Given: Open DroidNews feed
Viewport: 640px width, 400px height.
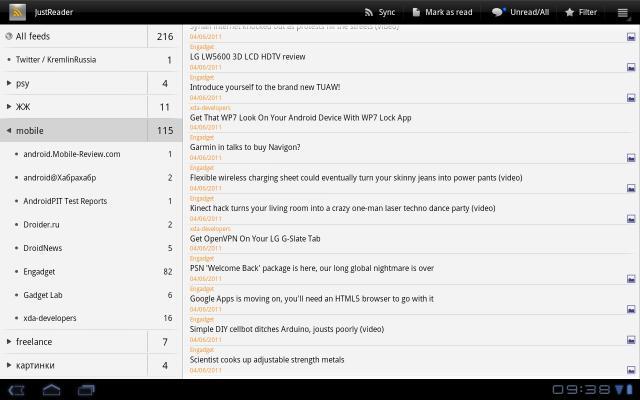Looking at the screenshot, I should (x=91, y=248).
